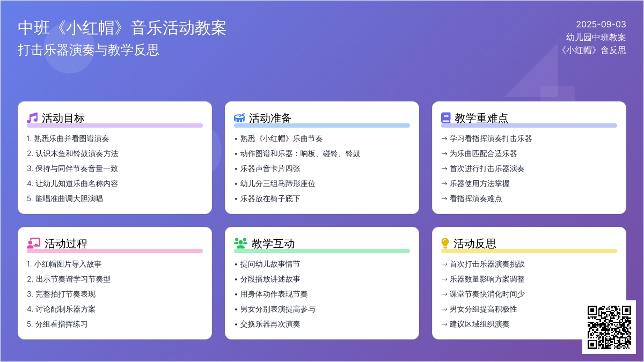Image resolution: width=644 pixels, height=362 pixels.
Task: Click the 教学互动 heading
Action: click(273, 243)
